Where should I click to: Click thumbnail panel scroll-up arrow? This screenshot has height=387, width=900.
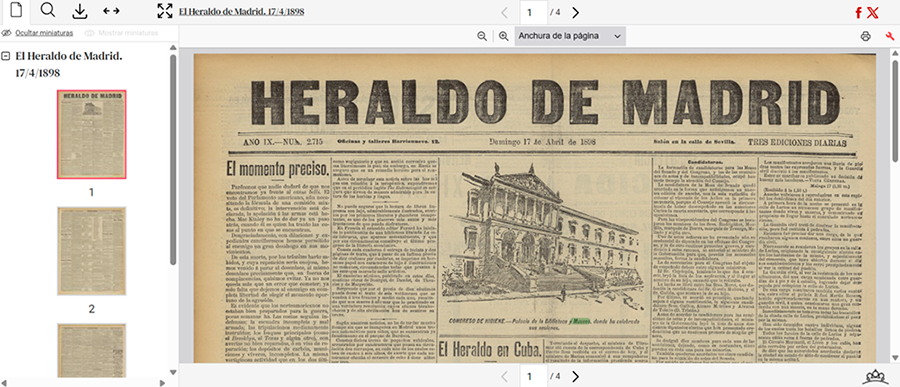click(173, 48)
